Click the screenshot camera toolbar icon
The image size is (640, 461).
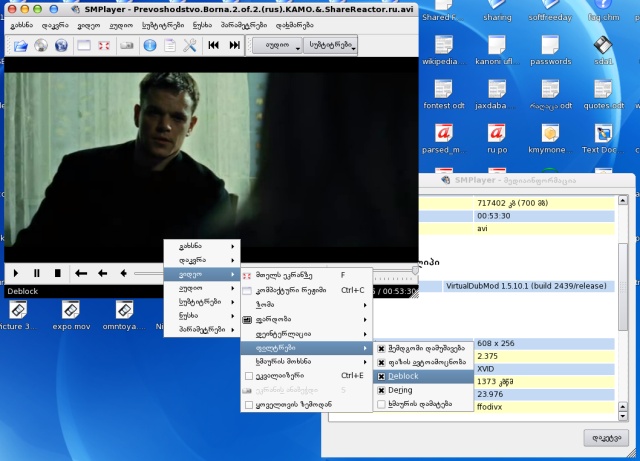coord(127,45)
